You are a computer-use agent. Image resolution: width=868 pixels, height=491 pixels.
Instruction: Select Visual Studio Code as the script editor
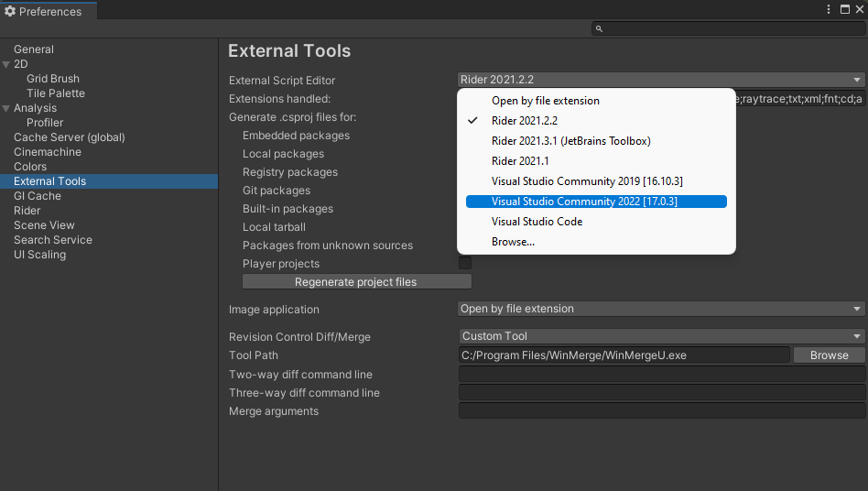tap(537, 222)
